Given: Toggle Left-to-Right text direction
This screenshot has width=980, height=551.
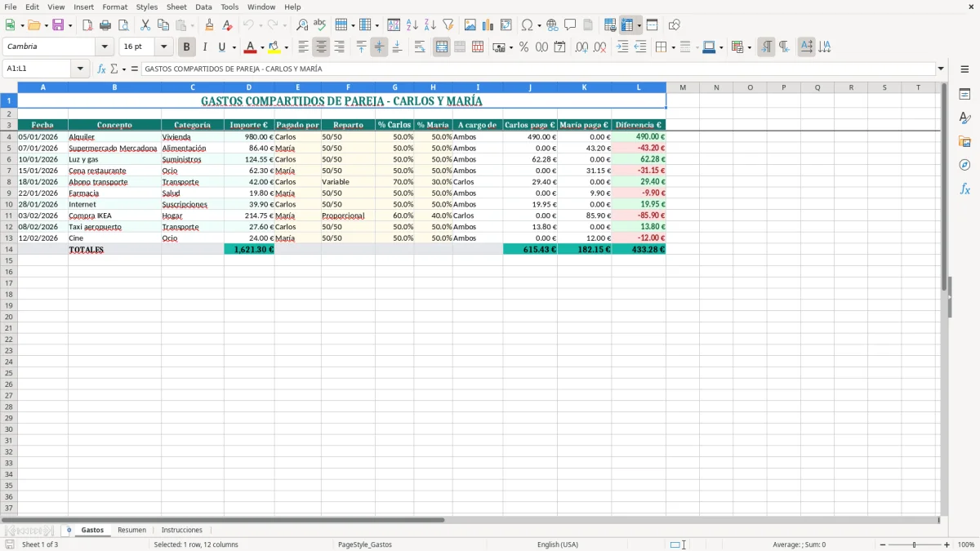Looking at the screenshot, I should pyautogui.click(x=766, y=47).
